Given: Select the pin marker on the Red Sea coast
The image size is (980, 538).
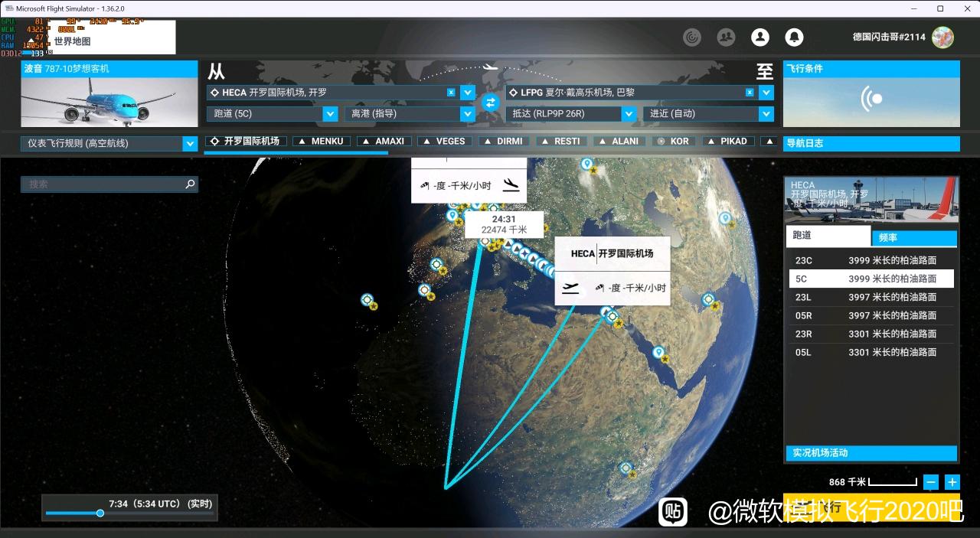Looking at the screenshot, I should (658, 353).
